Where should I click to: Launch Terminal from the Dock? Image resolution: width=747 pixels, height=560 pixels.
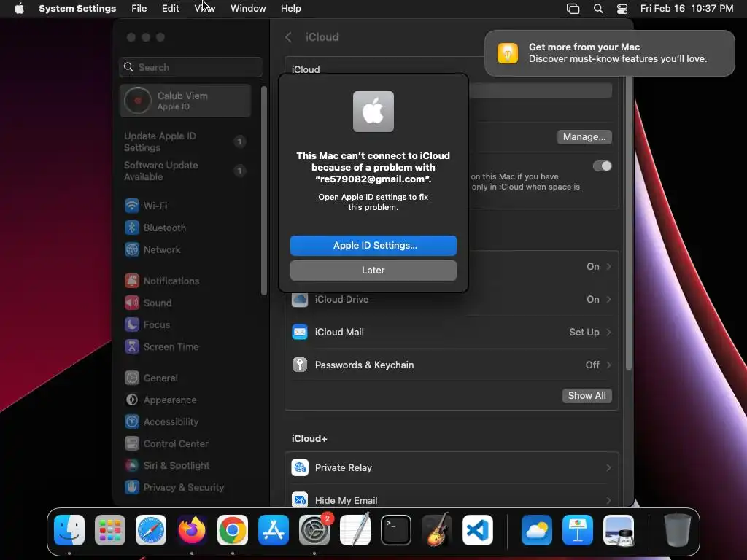(396, 530)
